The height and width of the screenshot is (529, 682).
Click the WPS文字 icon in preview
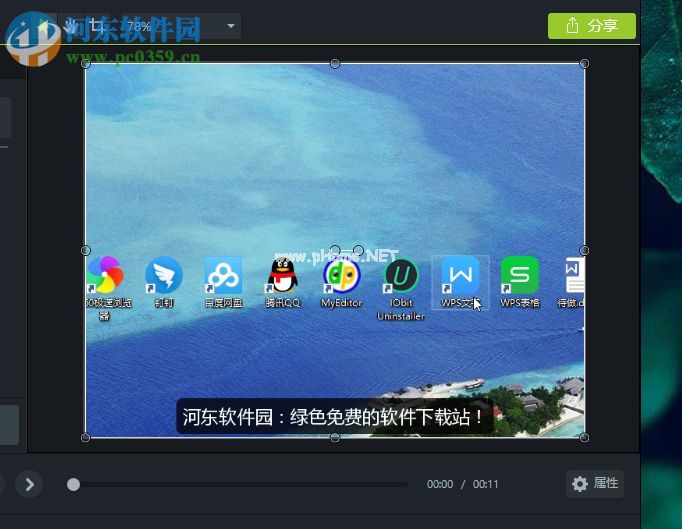460,275
